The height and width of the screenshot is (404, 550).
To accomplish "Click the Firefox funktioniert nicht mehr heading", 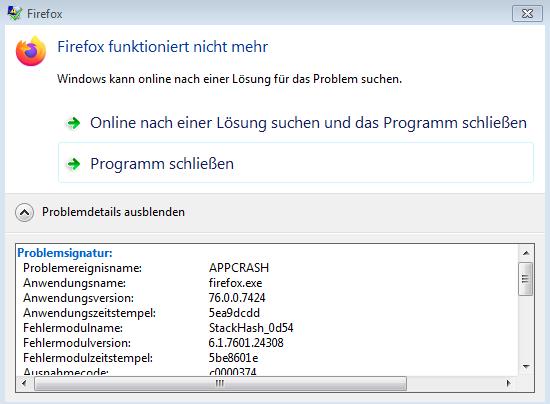I will [162, 47].
